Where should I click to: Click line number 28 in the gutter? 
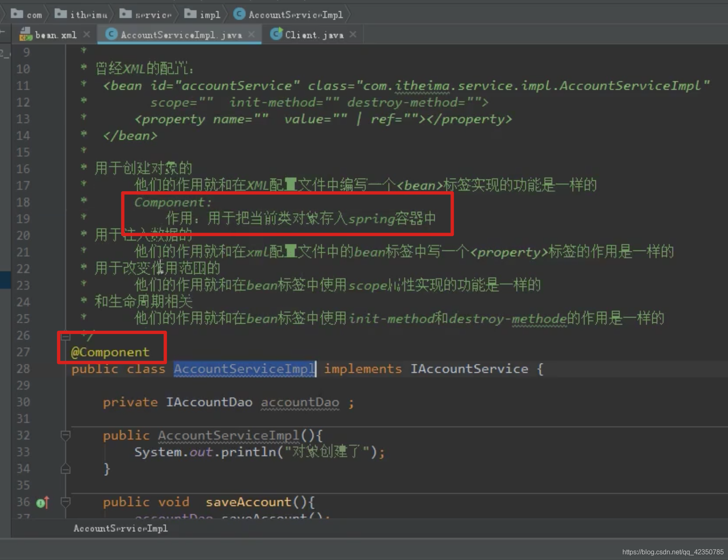pyautogui.click(x=23, y=369)
